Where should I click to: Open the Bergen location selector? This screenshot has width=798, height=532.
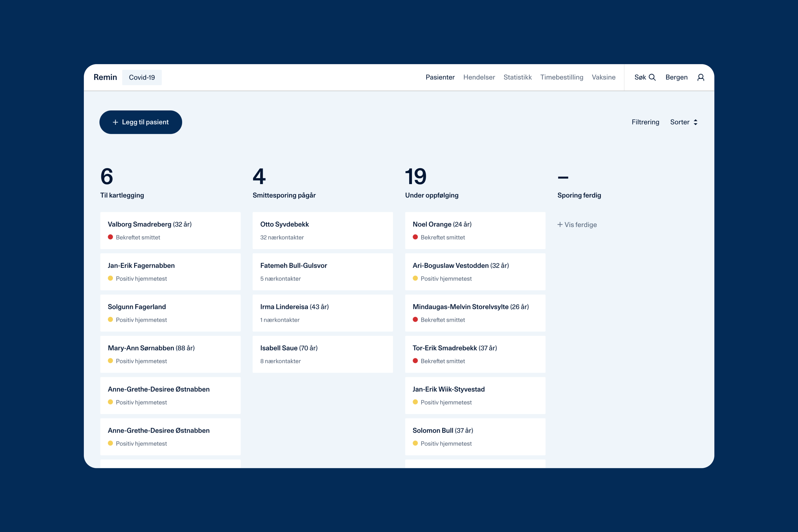[676, 77]
